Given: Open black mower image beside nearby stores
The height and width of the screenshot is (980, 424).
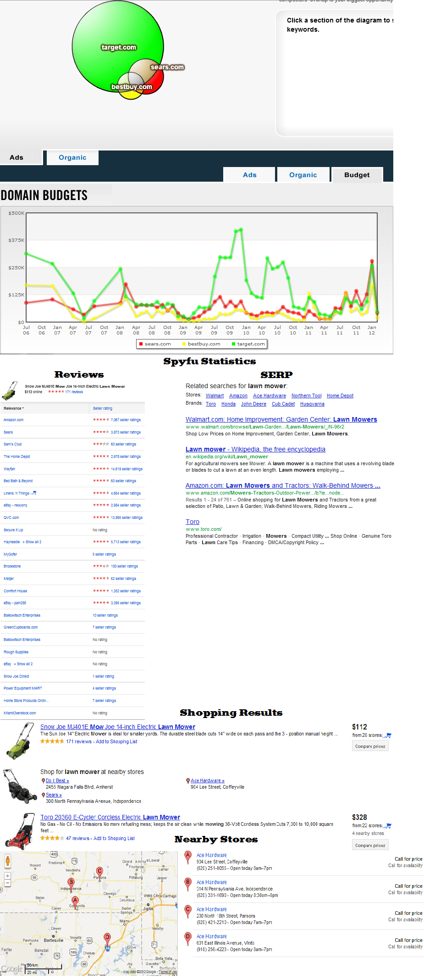Looking at the screenshot, I should [x=20, y=786].
